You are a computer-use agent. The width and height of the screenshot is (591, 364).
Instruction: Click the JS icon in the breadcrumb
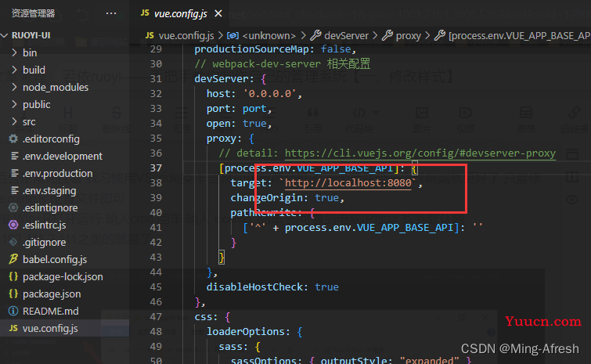(150, 35)
